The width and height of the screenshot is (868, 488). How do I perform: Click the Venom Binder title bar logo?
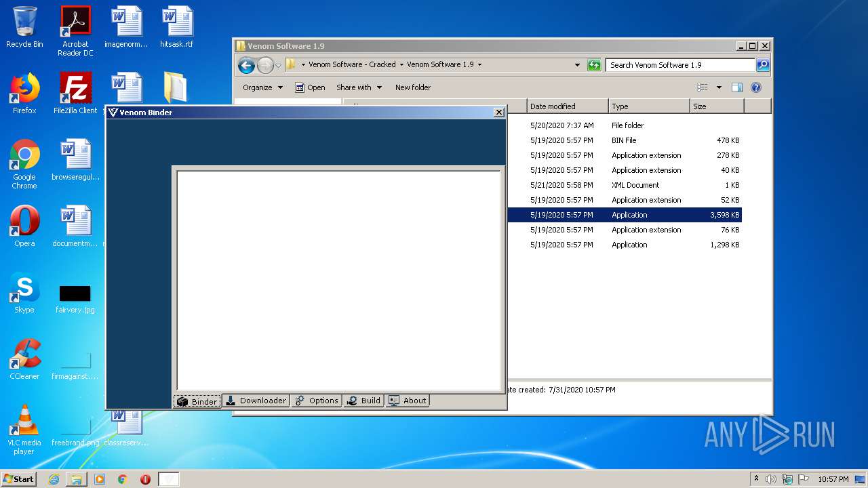click(x=113, y=113)
